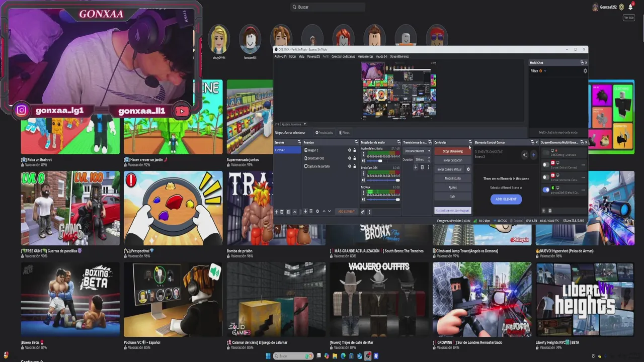Click Stop Streaming button
Viewport: 644px width, 362px height.
point(452,151)
